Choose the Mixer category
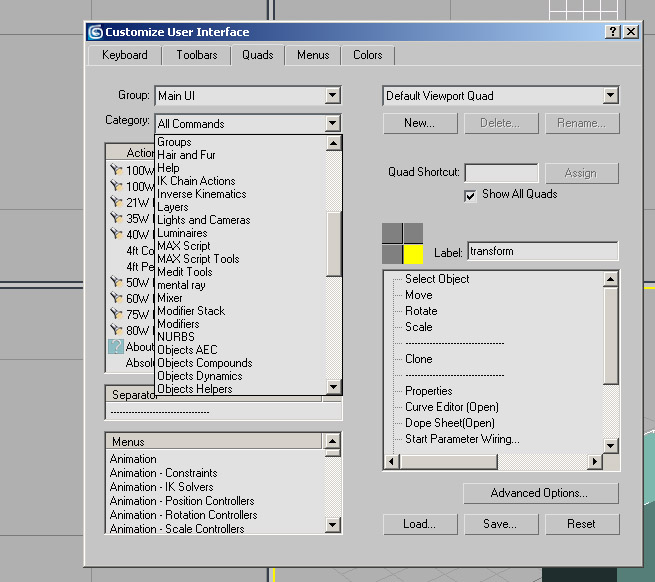The height and width of the screenshot is (582, 655). pyautogui.click(x=241, y=298)
